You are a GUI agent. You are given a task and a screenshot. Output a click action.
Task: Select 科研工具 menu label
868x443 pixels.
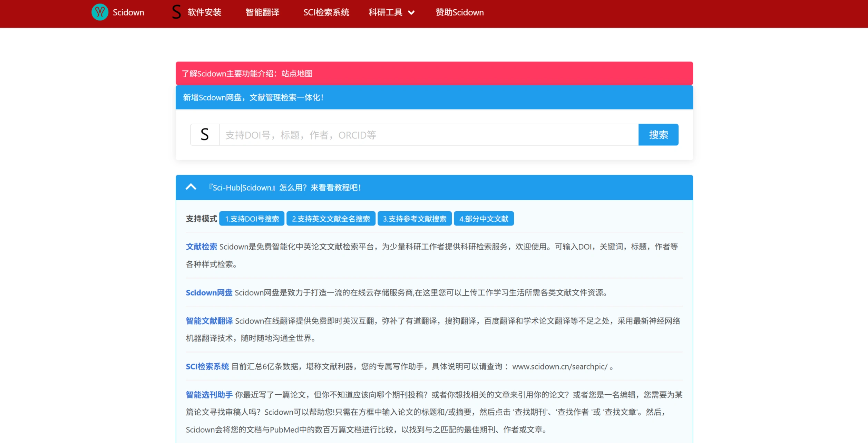tap(386, 12)
